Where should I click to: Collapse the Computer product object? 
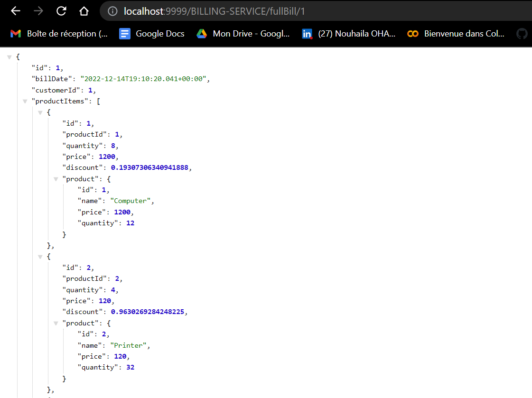coord(56,179)
